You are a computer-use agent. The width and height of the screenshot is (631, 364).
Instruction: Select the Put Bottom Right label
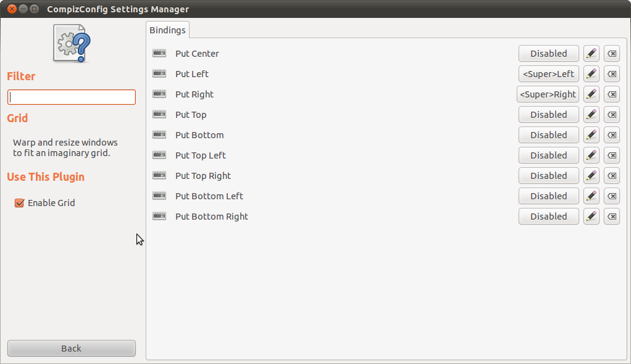click(212, 217)
